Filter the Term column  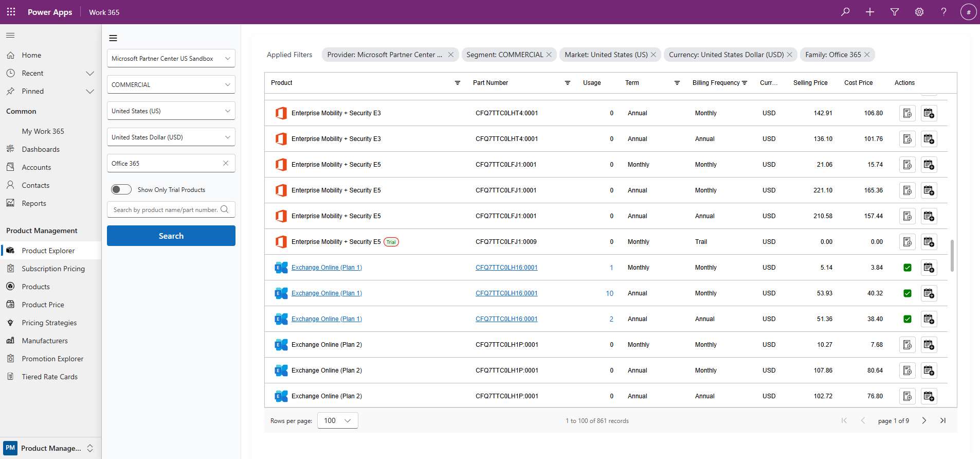677,83
